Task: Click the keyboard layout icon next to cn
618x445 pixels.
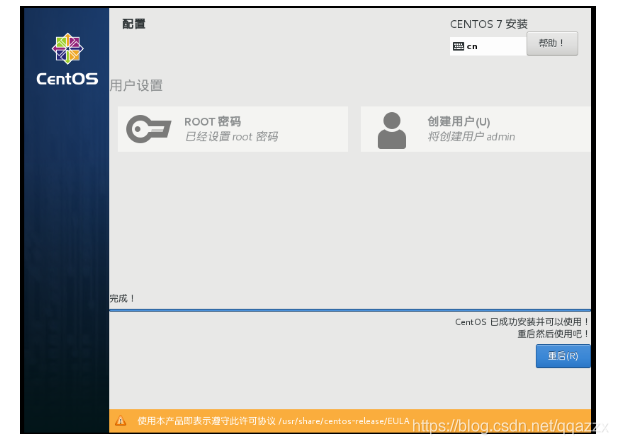Action: tap(458, 47)
